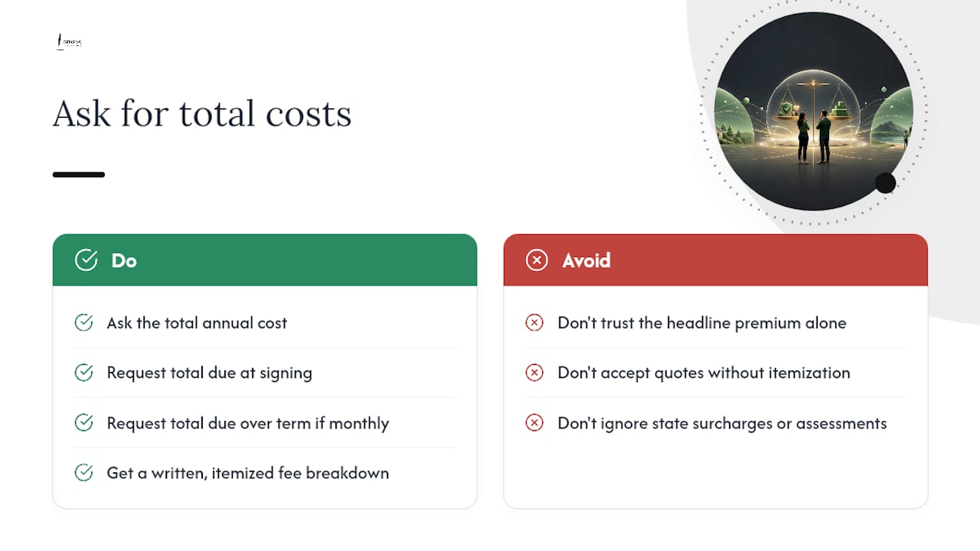Click the red X by state surcharges or assessments
The width and height of the screenshot is (980, 551).
(534, 423)
